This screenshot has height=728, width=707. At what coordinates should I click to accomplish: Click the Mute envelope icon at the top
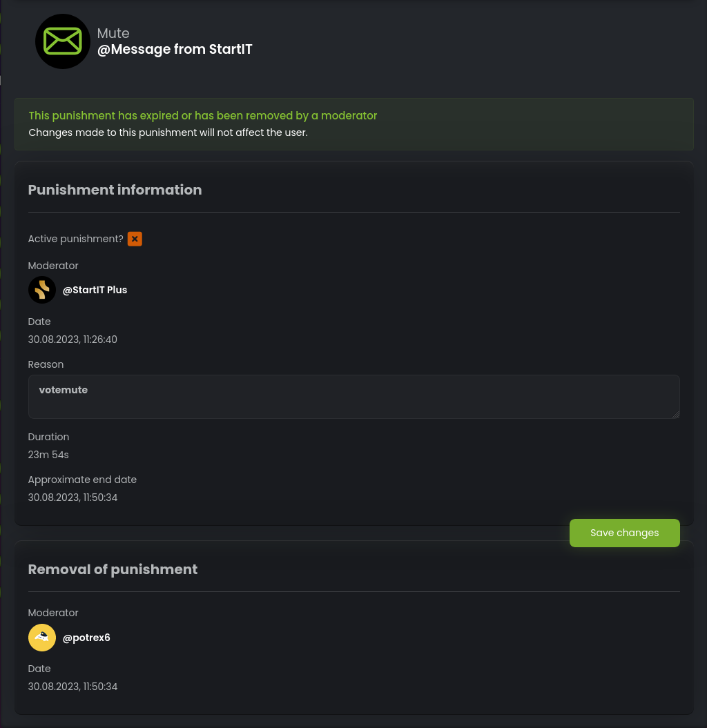62,41
